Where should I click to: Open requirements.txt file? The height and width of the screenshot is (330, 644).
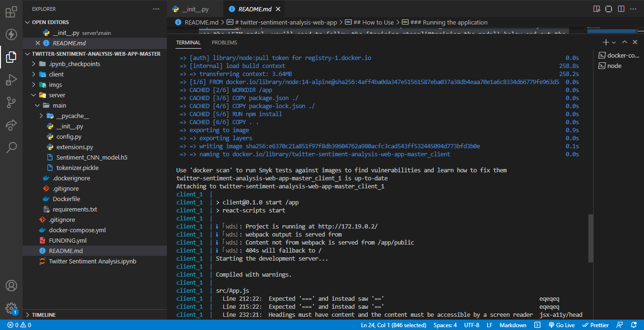94,209
